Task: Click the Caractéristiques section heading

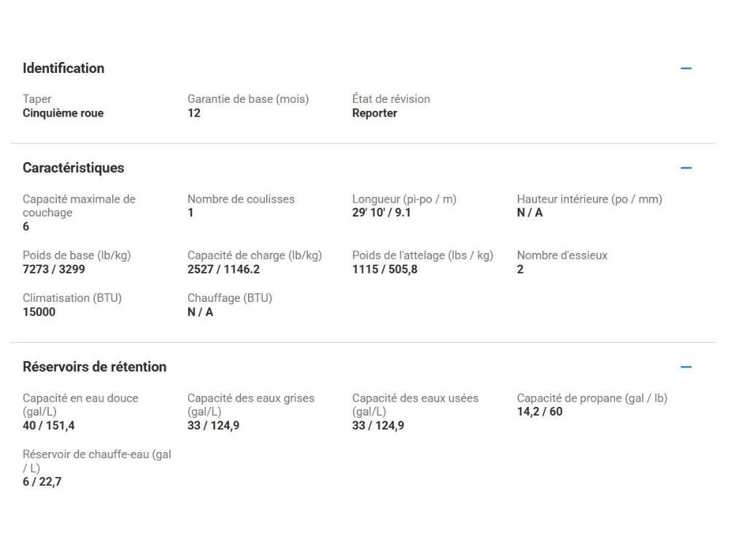Action: point(74,168)
